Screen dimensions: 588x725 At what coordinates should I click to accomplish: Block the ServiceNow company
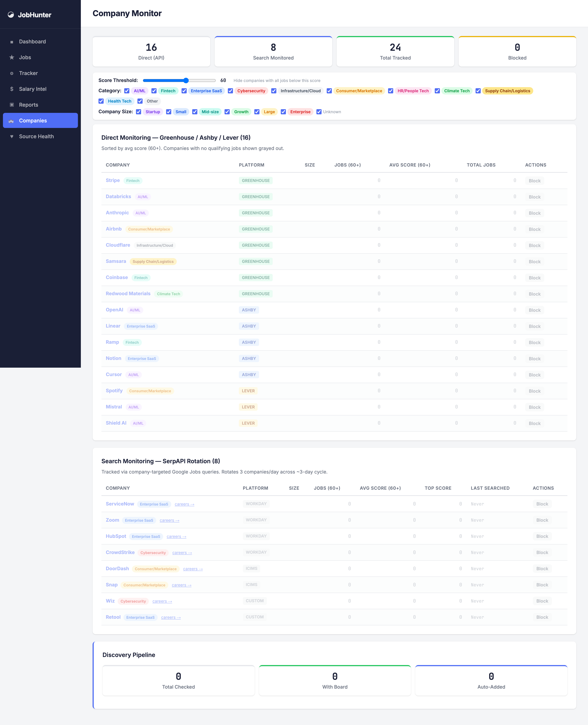tap(542, 504)
